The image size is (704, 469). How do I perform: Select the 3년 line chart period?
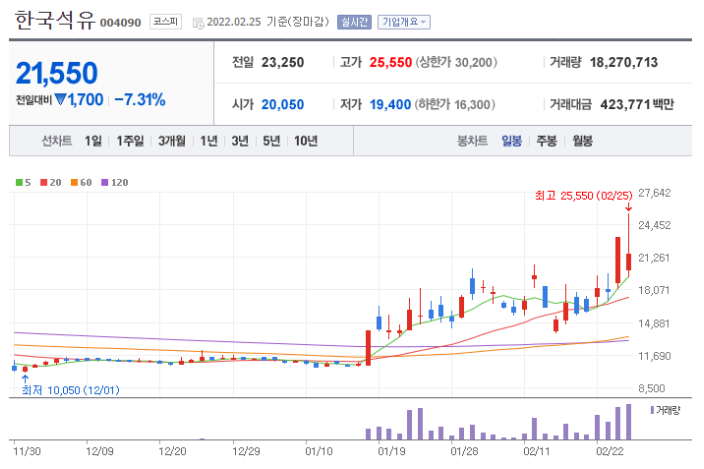[240, 141]
